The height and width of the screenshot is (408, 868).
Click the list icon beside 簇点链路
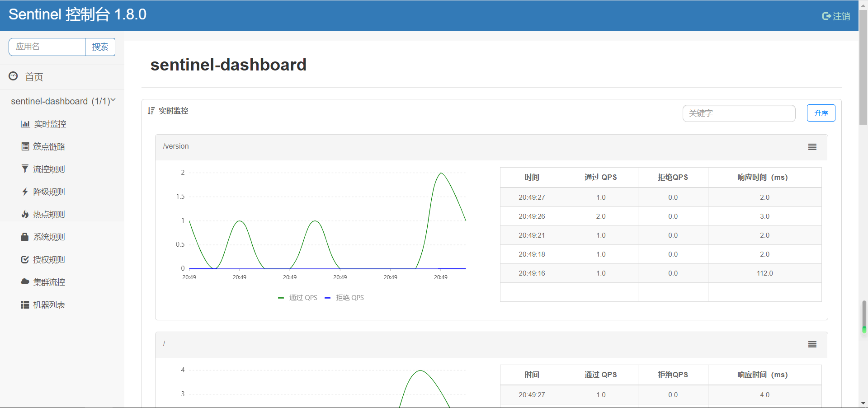click(25, 146)
